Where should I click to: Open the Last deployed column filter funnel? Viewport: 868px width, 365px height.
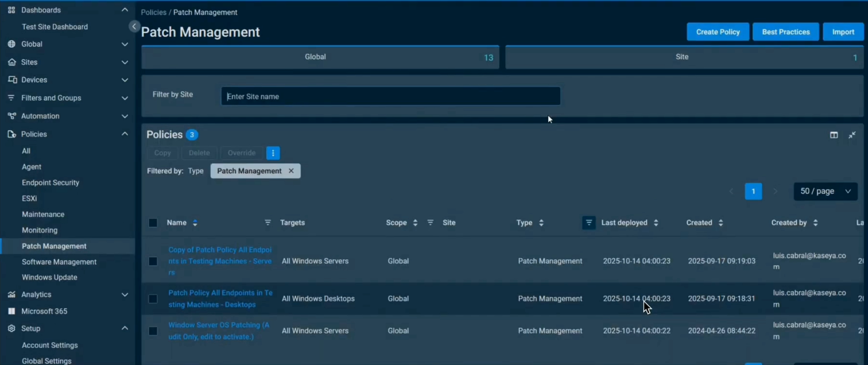point(588,223)
